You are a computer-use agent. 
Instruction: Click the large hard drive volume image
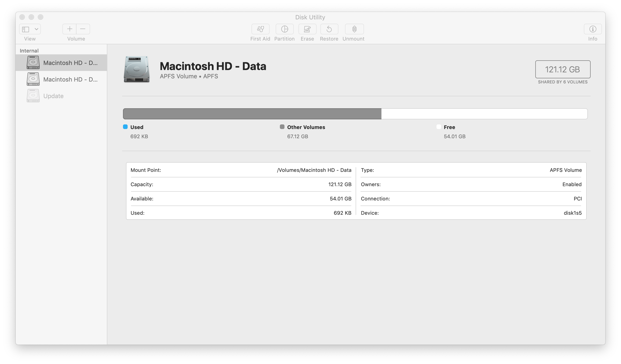tap(137, 69)
